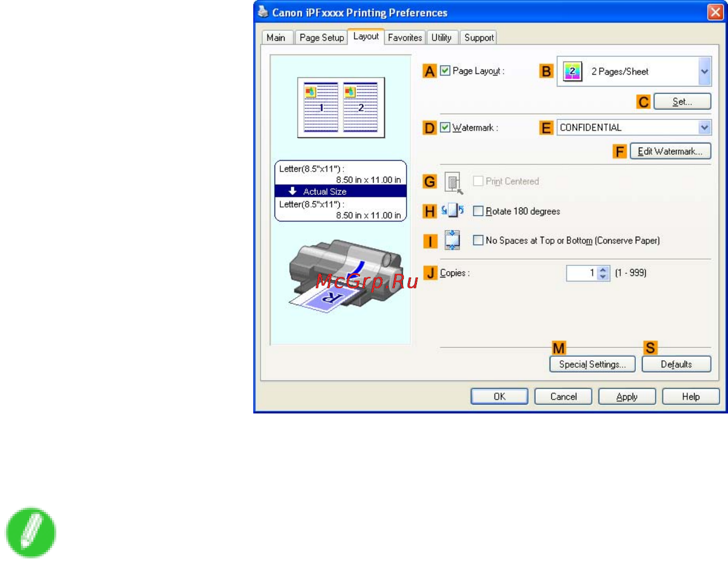Click the Defaults button

676,364
